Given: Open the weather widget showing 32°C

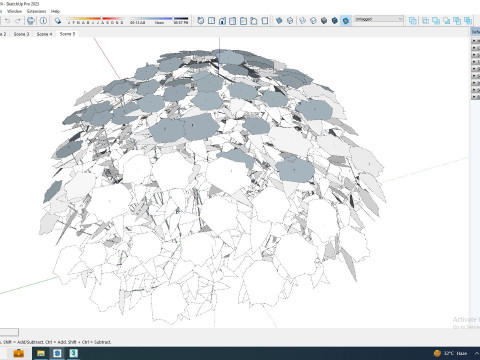Looking at the screenshot, I should coord(450,353).
